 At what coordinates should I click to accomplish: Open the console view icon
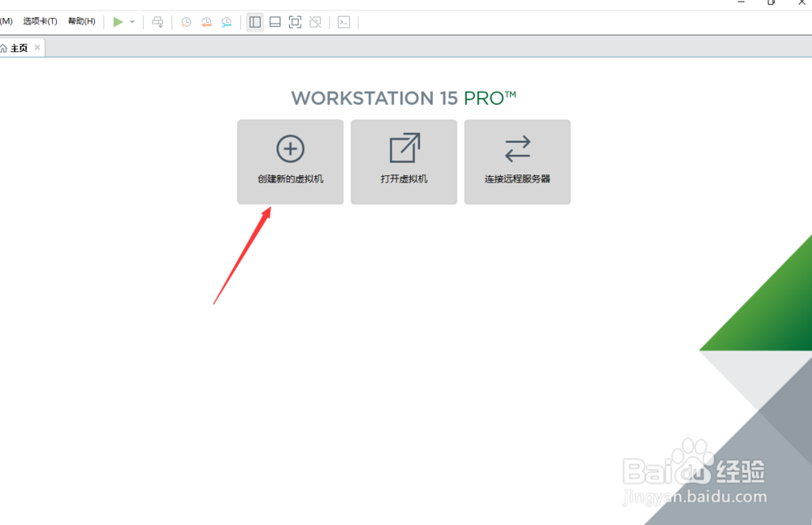[343, 22]
